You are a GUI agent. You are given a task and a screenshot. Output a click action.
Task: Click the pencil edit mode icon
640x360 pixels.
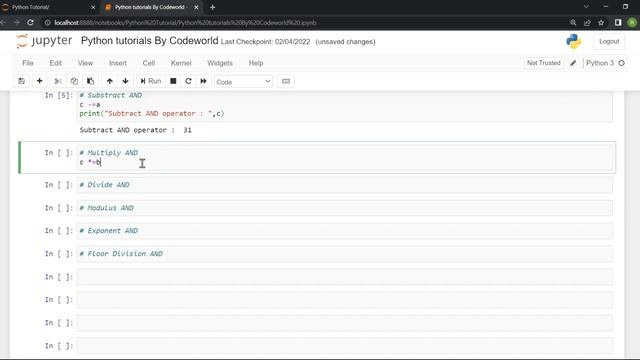[x=573, y=63]
